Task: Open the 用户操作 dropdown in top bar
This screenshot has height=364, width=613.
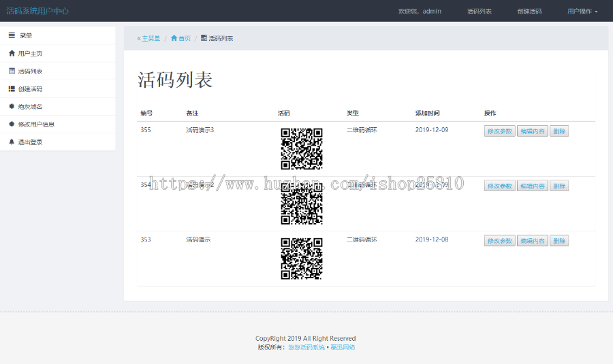Action: tap(582, 12)
